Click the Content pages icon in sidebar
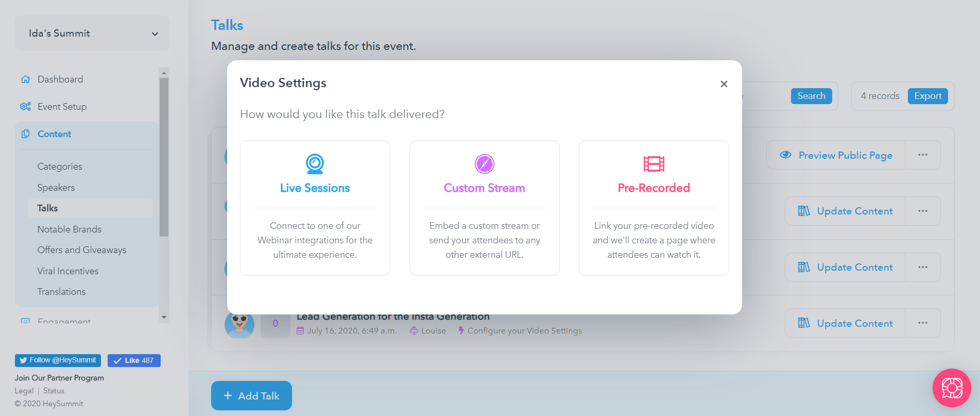This screenshot has height=416, width=980. (x=25, y=134)
